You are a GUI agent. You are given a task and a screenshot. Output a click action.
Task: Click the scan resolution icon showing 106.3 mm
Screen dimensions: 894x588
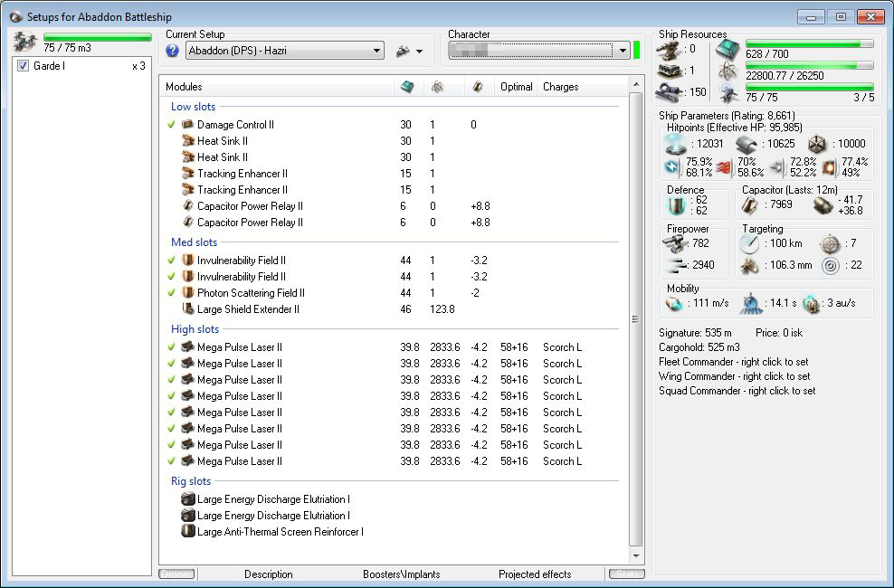pyautogui.click(x=750, y=266)
